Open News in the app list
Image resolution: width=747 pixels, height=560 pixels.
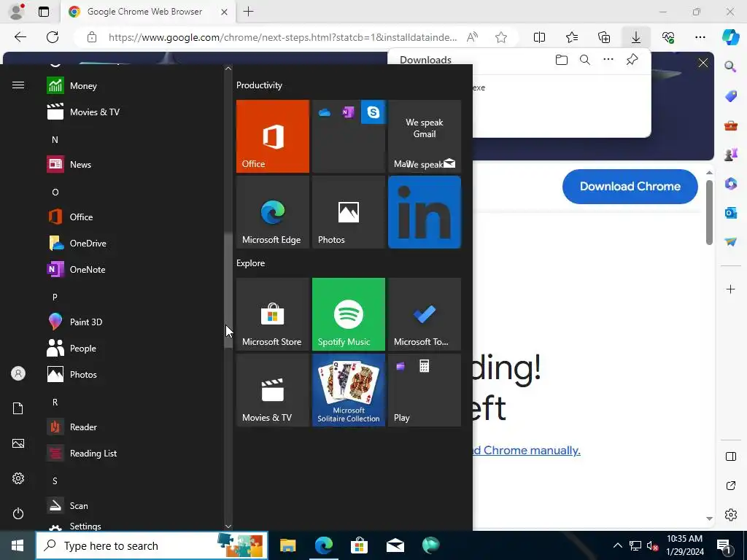[134, 164]
